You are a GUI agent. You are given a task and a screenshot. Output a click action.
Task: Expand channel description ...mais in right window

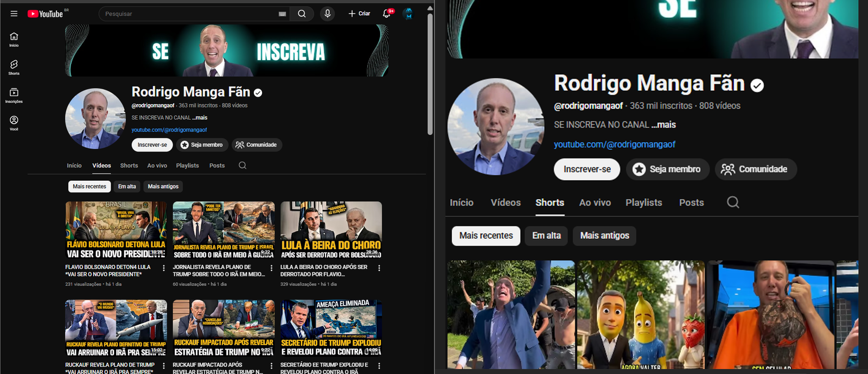click(x=663, y=125)
